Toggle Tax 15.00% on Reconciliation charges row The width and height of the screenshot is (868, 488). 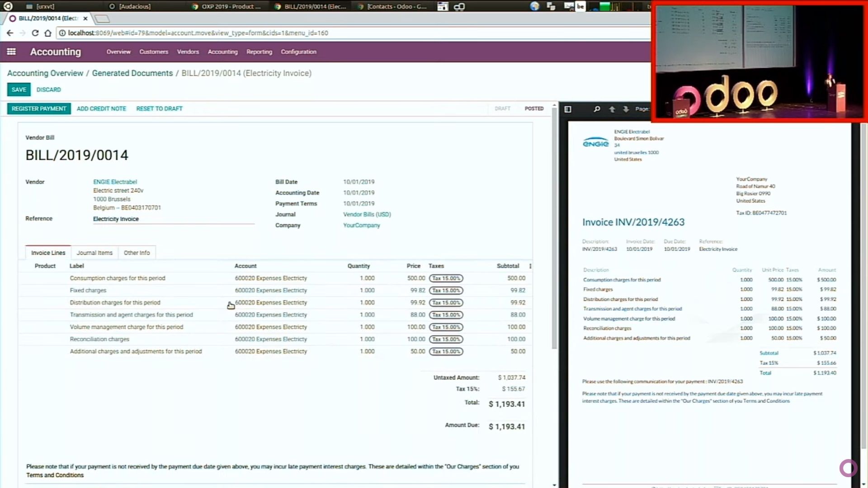446,339
